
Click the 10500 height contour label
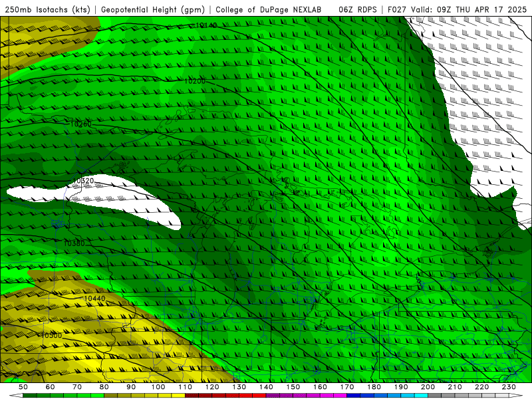[52, 335]
